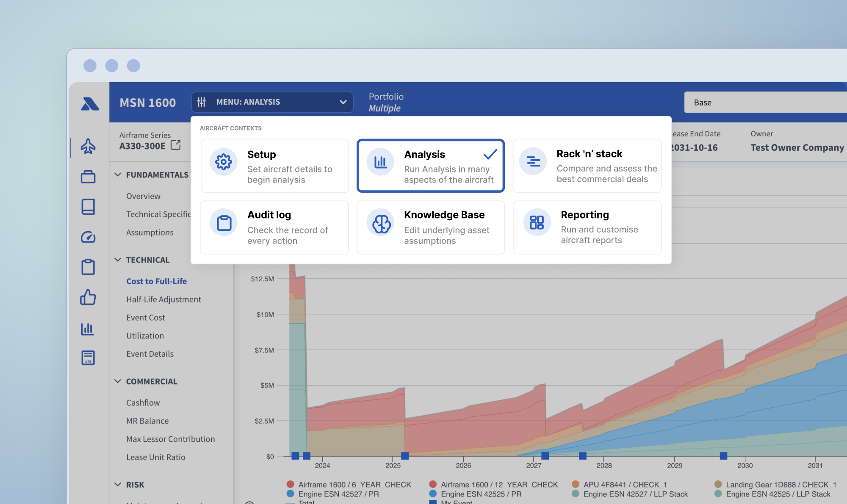Click the Setup gear icon
The height and width of the screenshot is (504, 847).
224,162
